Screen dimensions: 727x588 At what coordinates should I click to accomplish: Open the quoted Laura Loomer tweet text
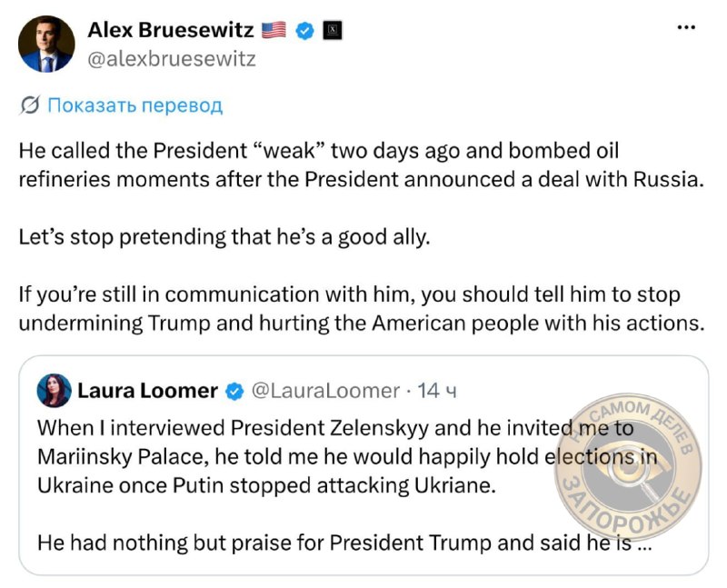point(348,485)
